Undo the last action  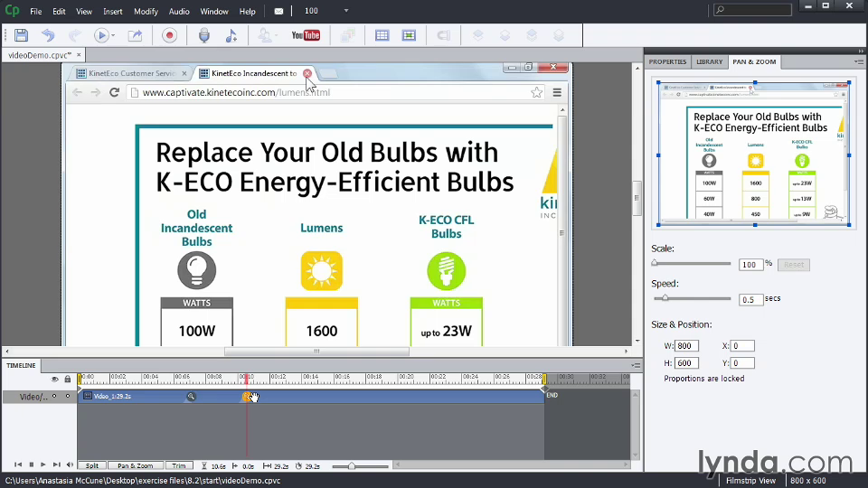point(48,35)
